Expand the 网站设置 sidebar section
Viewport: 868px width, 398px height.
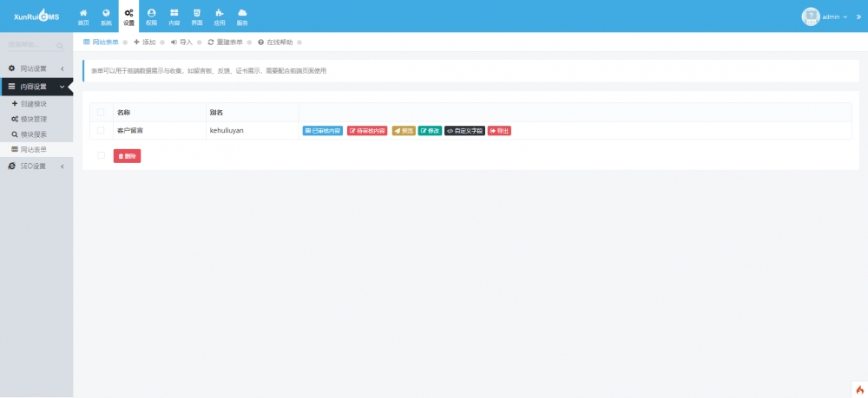tap(36, 69)
